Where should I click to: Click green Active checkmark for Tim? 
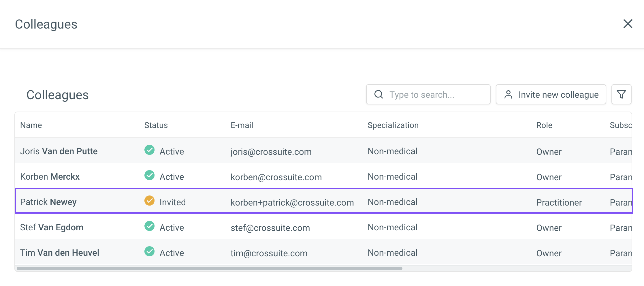click(149, 251)
